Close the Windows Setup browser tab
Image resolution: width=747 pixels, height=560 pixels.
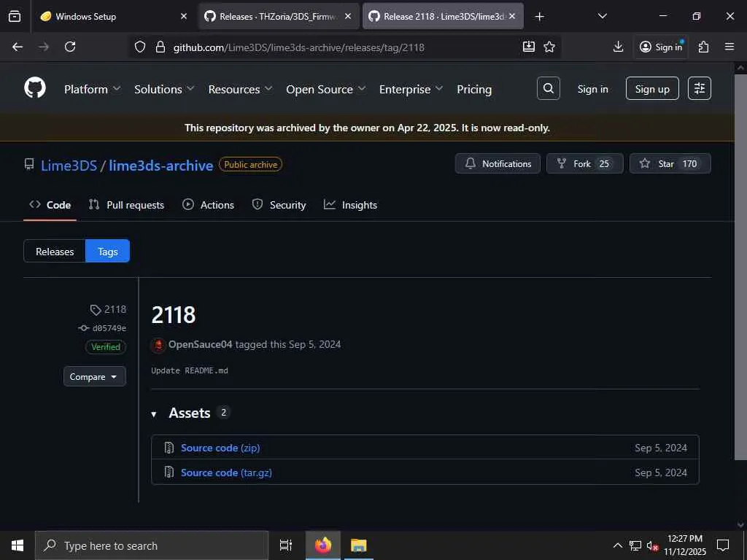pyautogui.click(x=184, y=16)
